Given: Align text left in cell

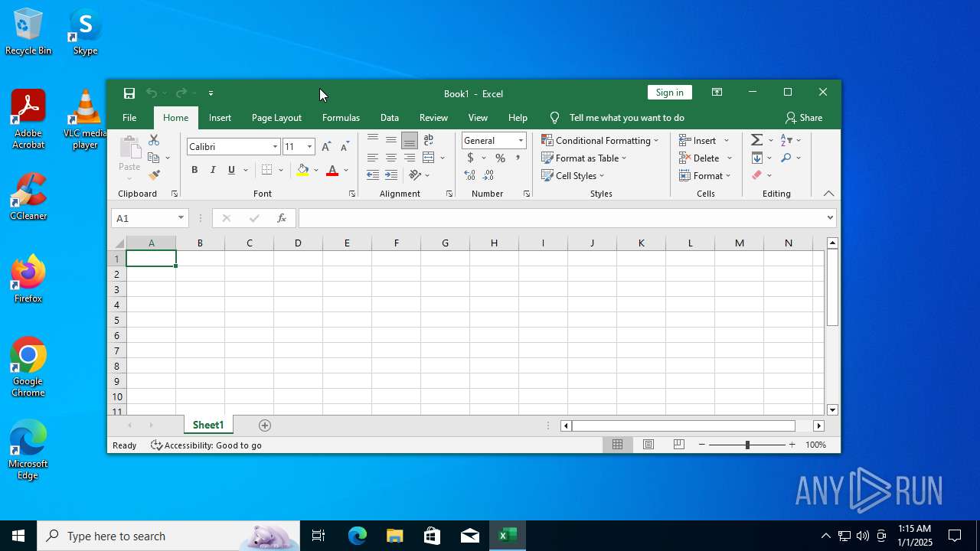Looking at the screenshot, I should coord(373,158).
